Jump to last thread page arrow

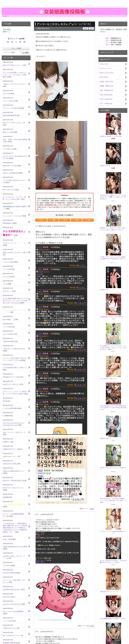click(x=25, y=42)
